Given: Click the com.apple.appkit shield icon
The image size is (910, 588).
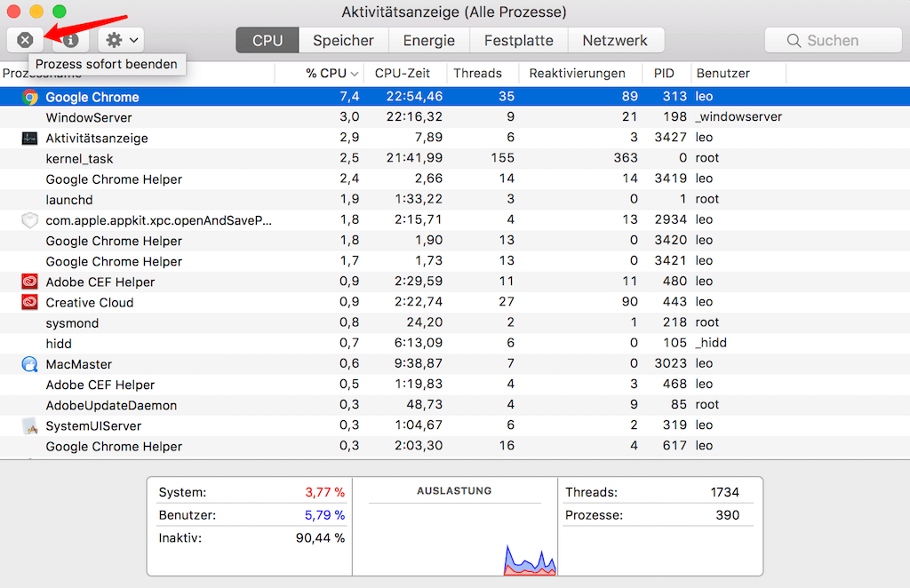Looking at the screenshot, I should click(x=29, y=220).
